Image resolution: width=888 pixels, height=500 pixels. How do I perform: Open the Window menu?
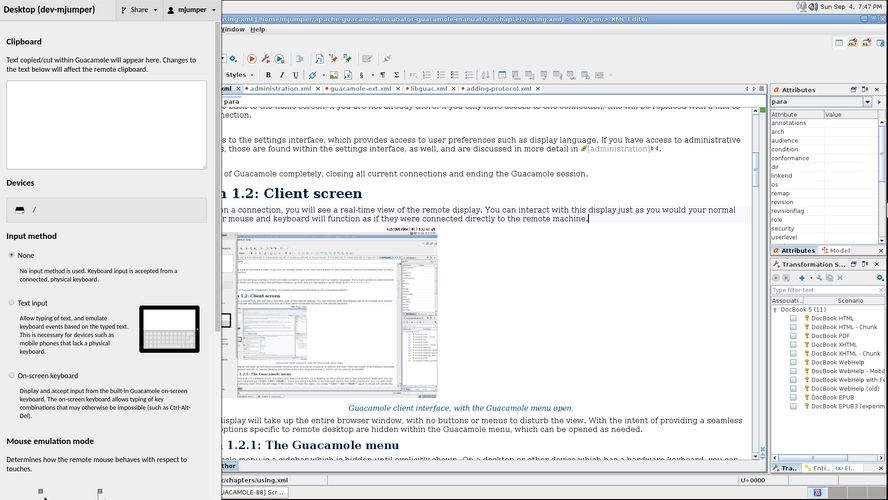[233, 29]
